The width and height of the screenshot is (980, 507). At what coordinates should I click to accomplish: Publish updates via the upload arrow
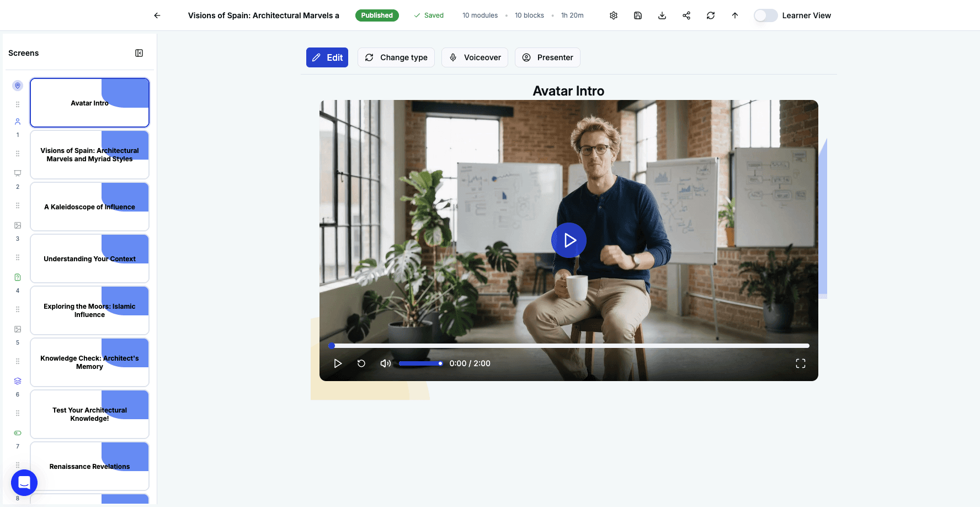[x=735, y=15]
